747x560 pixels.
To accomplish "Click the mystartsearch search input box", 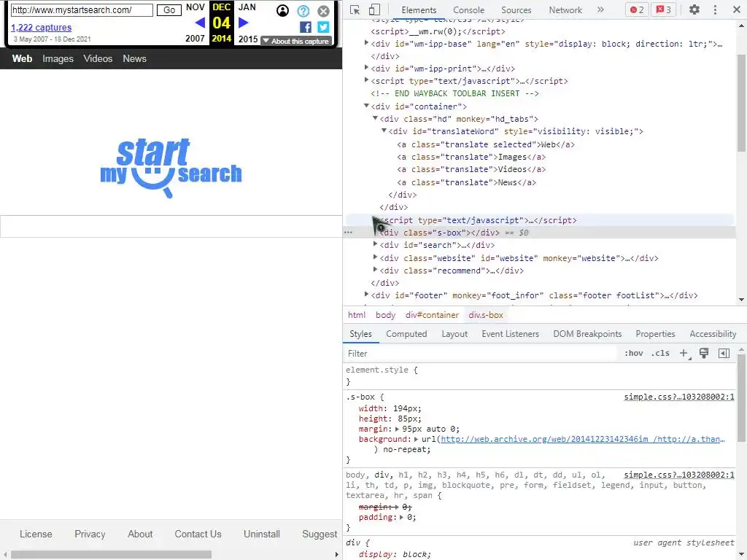I will point(171,226).
